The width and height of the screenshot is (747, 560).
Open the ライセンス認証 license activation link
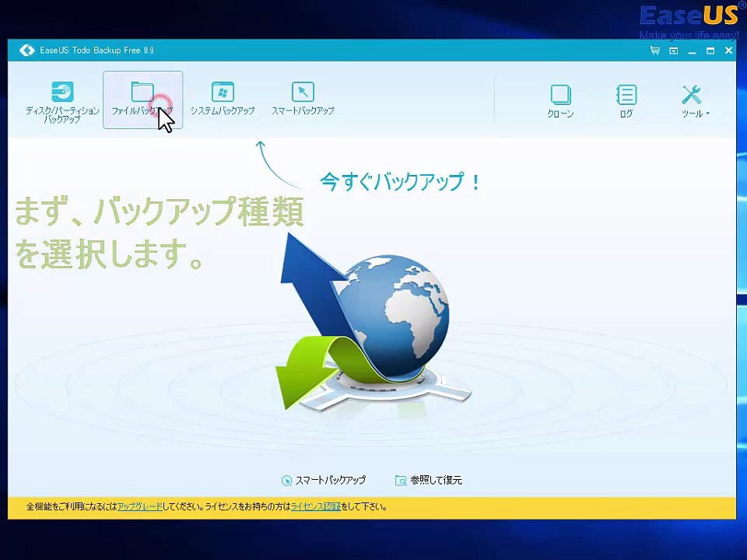pyautogui.click(x=315, y=506)
